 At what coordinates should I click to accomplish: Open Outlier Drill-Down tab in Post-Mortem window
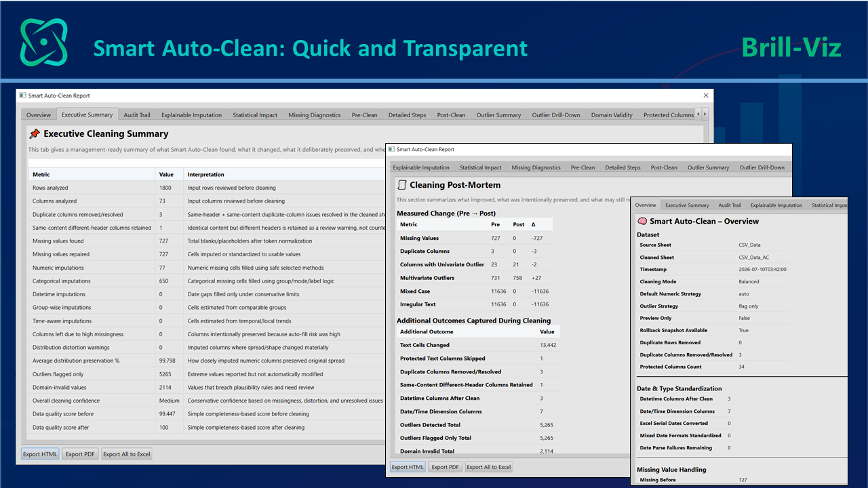(x=762, y=167)
